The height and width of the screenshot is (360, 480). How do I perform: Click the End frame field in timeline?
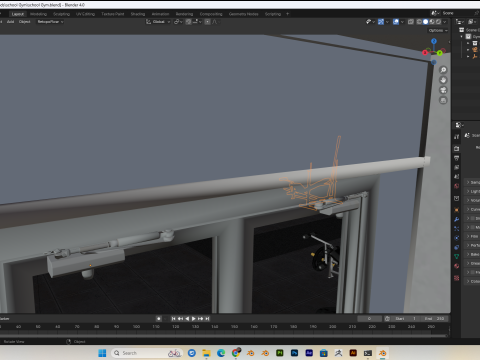point(434,319)
